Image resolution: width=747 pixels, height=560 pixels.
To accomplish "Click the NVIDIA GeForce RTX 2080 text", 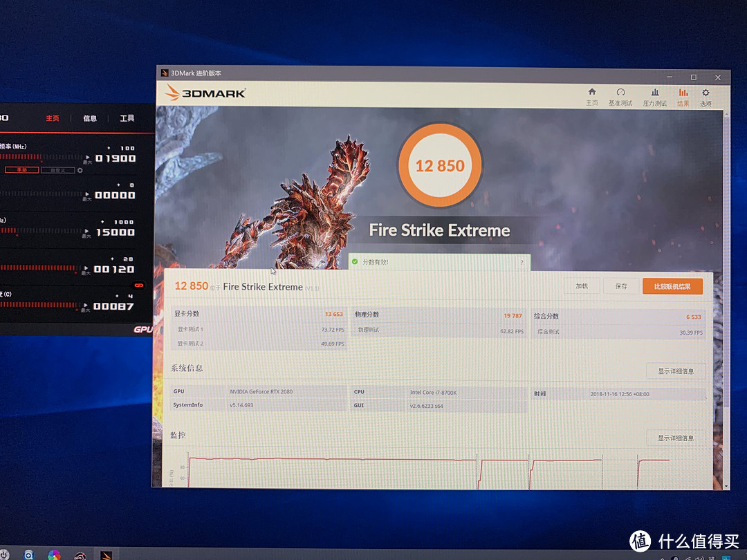I will click(261, 391).
